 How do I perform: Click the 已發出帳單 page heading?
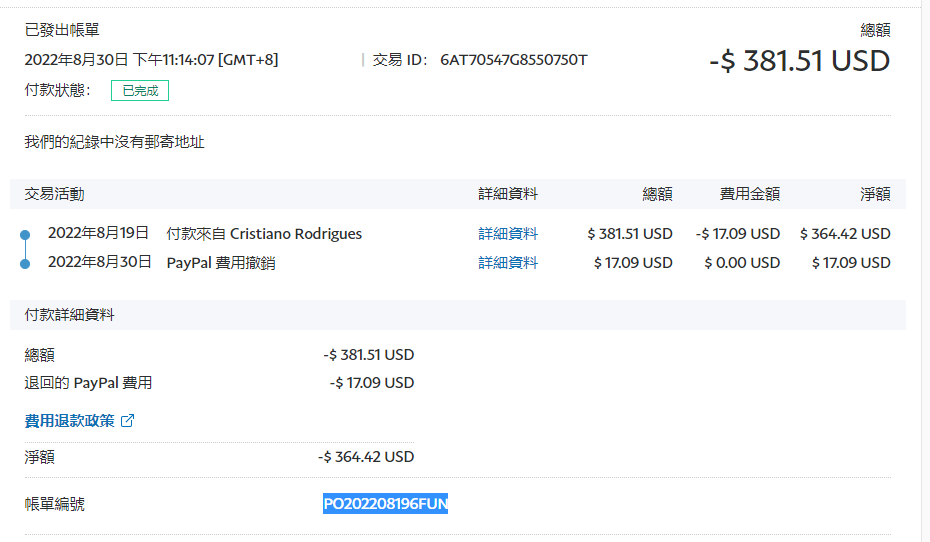pyautogui.click(x=62, y=31)
